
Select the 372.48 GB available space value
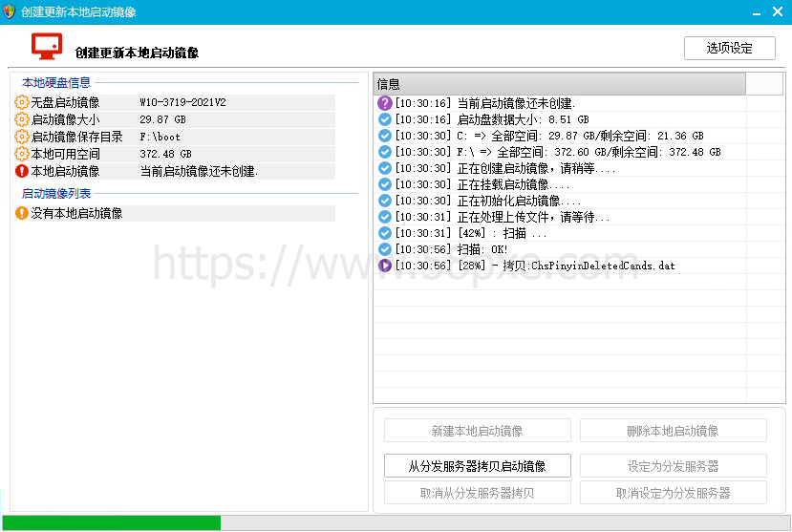click(165, 154)
